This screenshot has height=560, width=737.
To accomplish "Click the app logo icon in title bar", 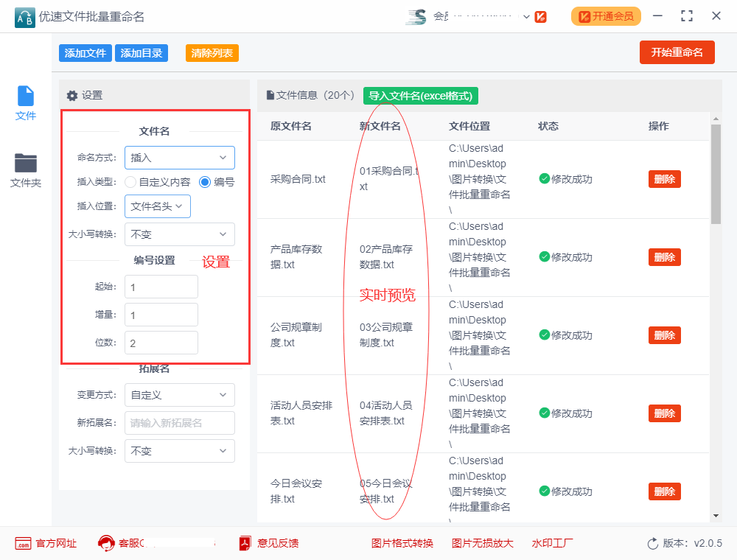I will click(x=24, y=18).
